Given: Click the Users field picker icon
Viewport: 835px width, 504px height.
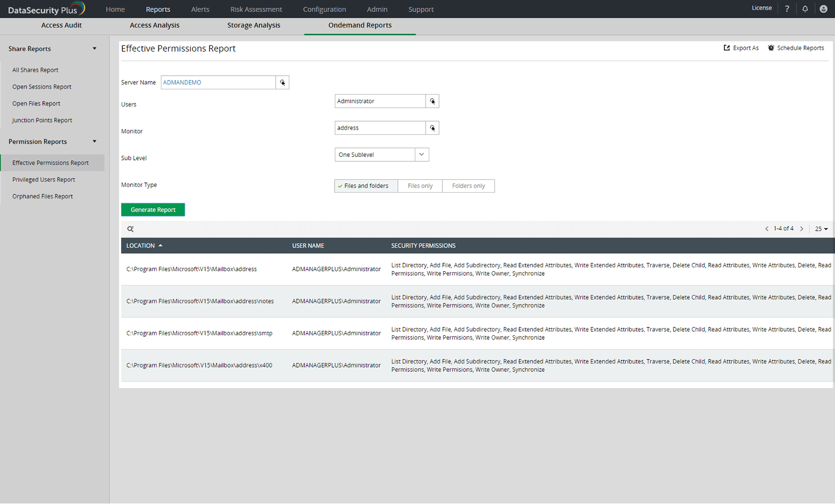Looking at the screenshot, I should click(432, 101).
